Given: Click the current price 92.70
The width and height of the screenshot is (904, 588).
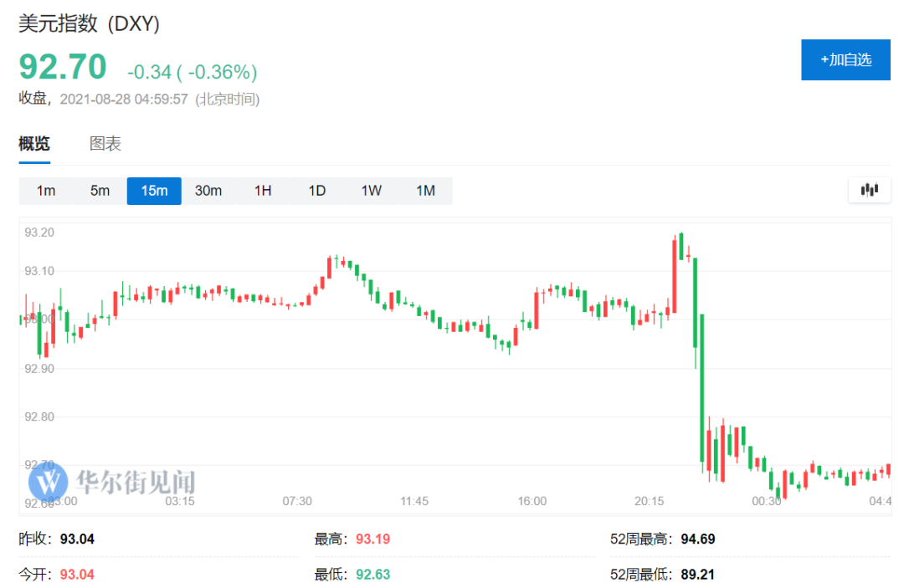Looking at the screenshot, I should click(63, 67).
